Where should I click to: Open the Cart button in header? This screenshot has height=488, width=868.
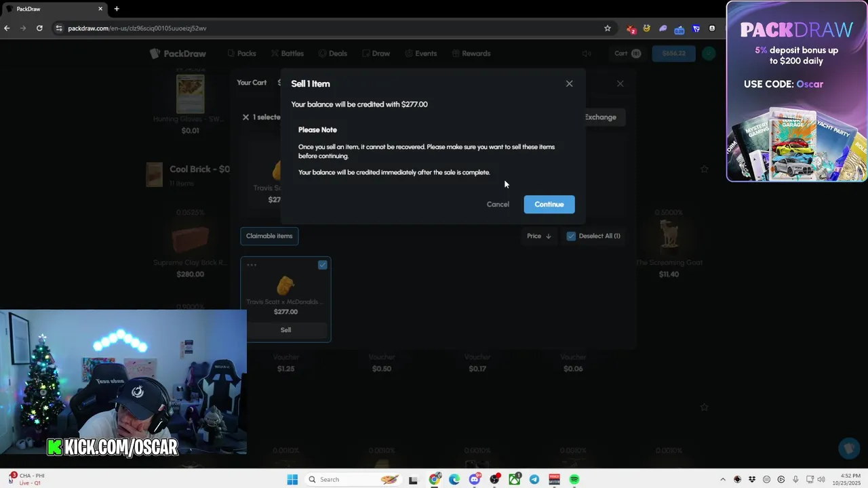[627, 54]
